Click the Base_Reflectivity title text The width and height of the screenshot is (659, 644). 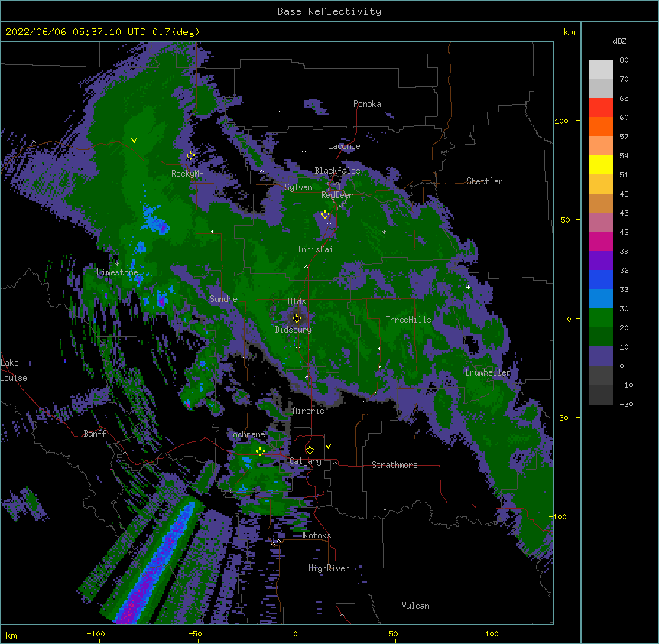[329, 11]
